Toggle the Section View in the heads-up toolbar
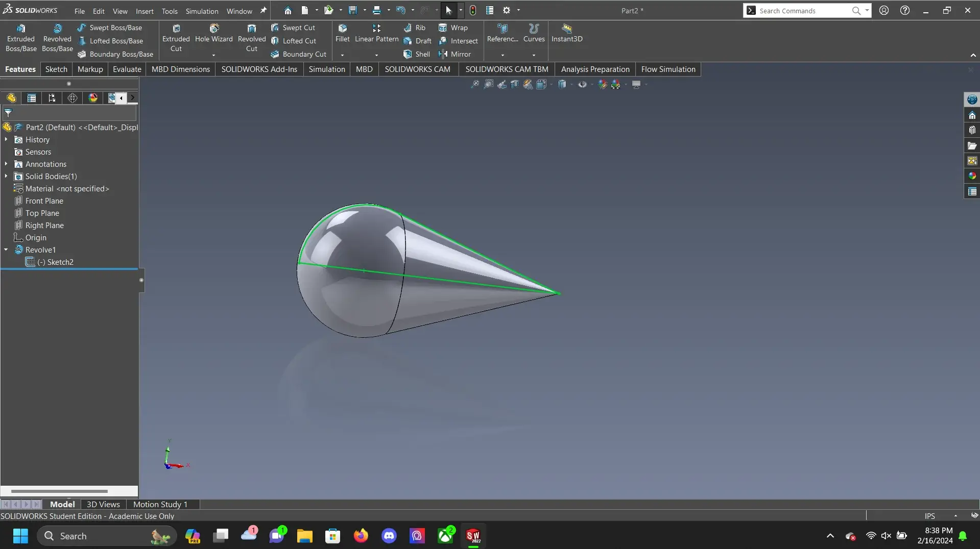This screenshot has height=549, width=980. pyautogui.click(x=515, y=84)
